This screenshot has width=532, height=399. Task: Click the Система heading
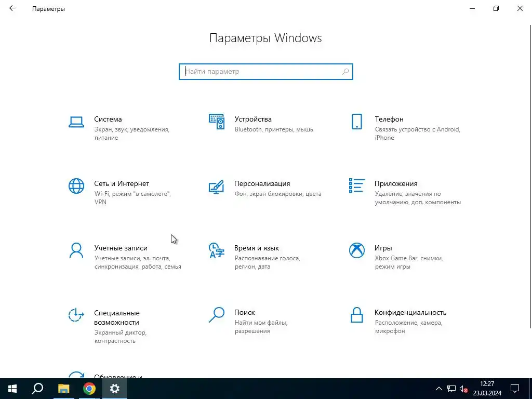point(108,119)
